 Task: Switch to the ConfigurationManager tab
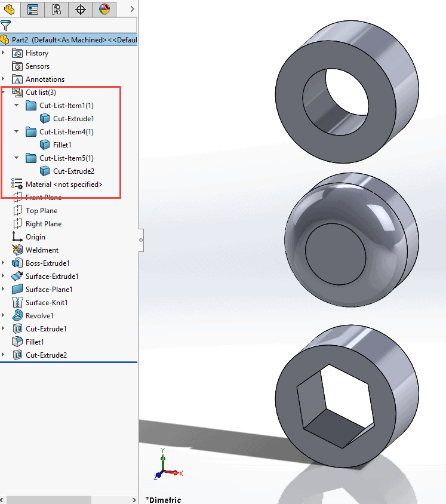[x=56, y=9]
